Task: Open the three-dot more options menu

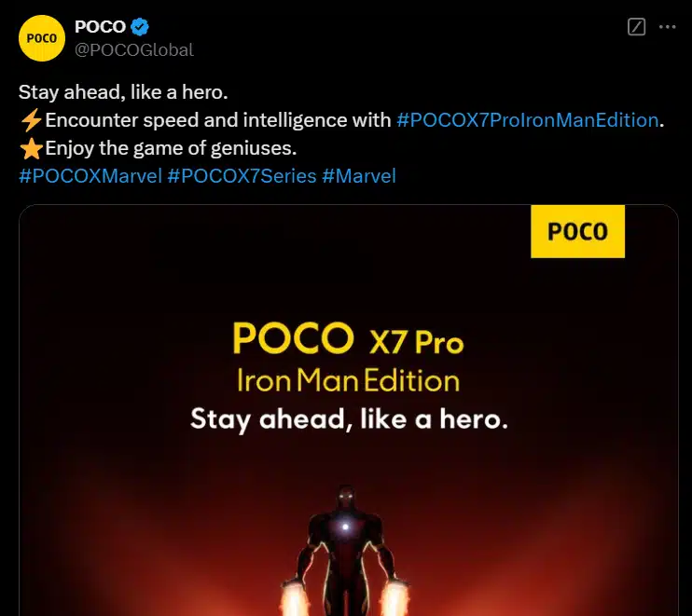Action: [x=668, y=27]
